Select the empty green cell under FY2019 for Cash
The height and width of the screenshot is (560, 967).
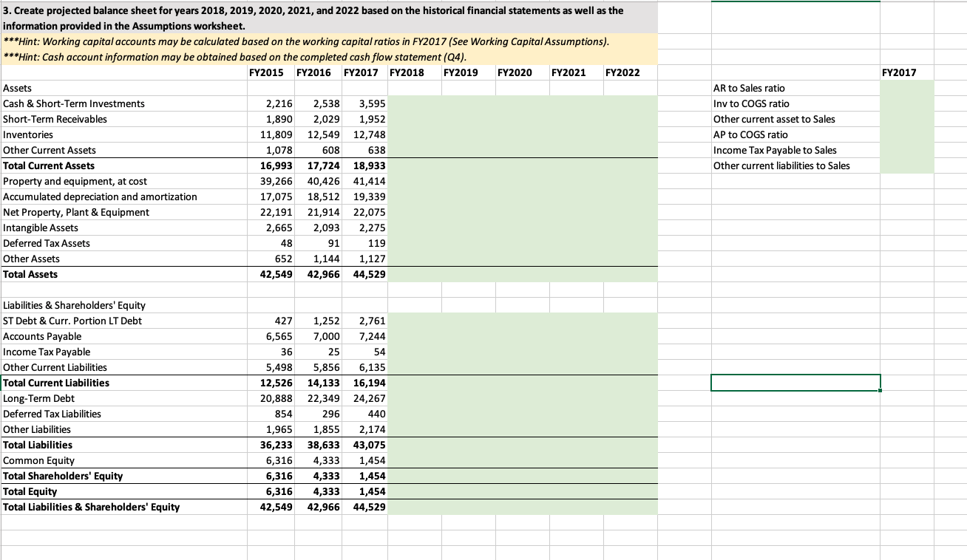[x=467, y=103]
